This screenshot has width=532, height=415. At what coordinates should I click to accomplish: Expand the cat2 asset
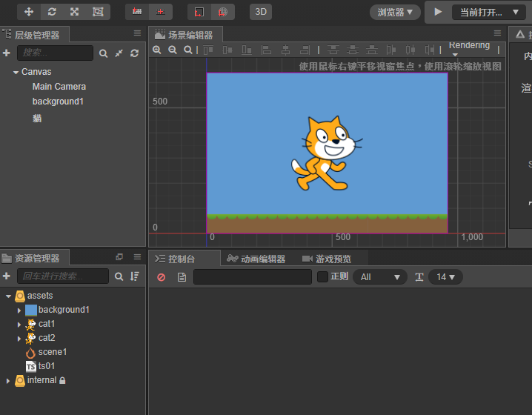tap(19, 339)
